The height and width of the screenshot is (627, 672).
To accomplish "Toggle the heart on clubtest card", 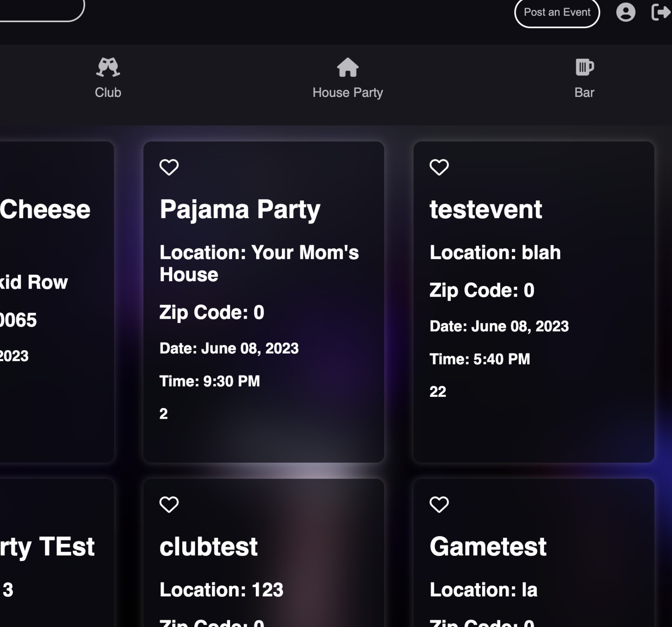I will click(169, 505).
